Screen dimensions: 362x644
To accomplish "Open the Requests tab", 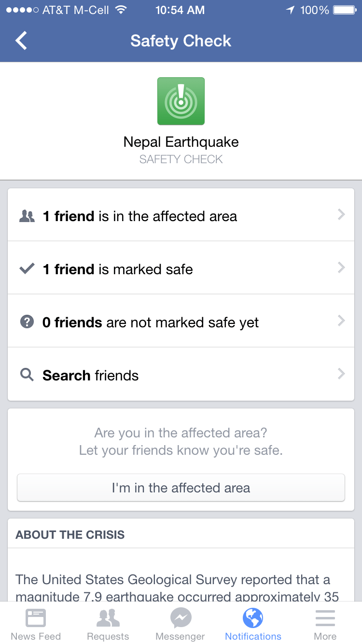I will pyautogui.click(x=108, y=624).
